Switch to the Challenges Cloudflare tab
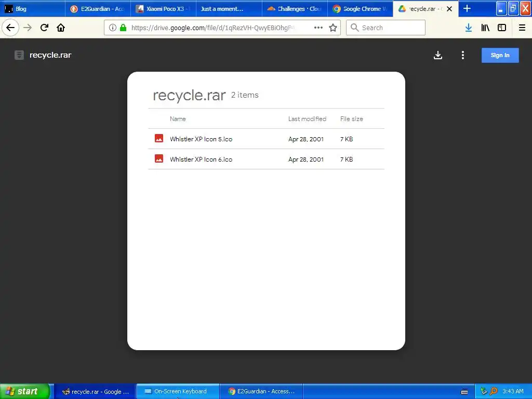Viewport: 532px width, 399px height. (295, 9)
